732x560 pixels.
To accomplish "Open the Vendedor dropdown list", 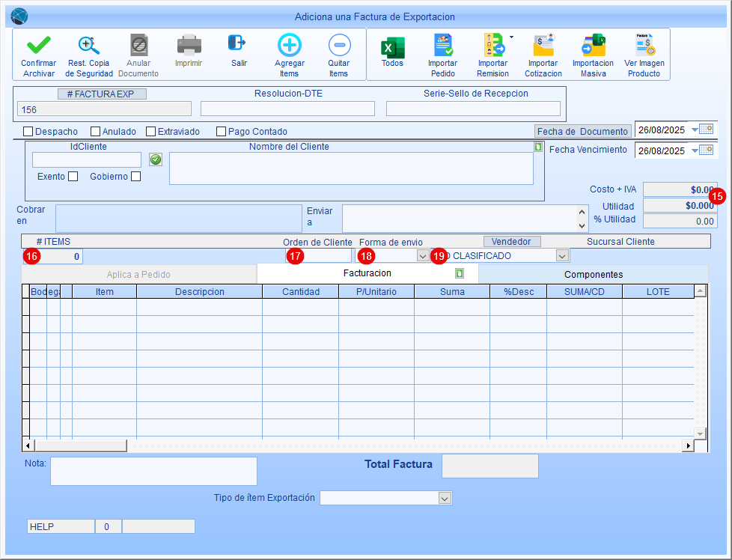I will (561, 256).
